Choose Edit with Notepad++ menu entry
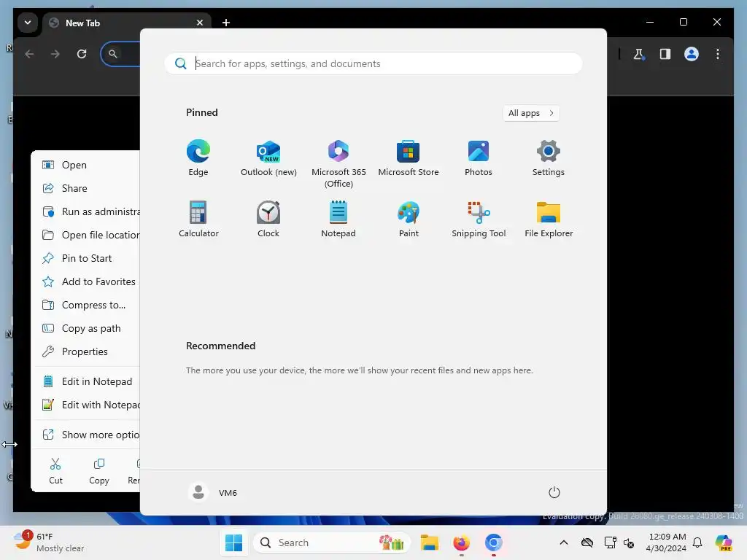Viewport: 747px width, 560px height. coord(86,405)
